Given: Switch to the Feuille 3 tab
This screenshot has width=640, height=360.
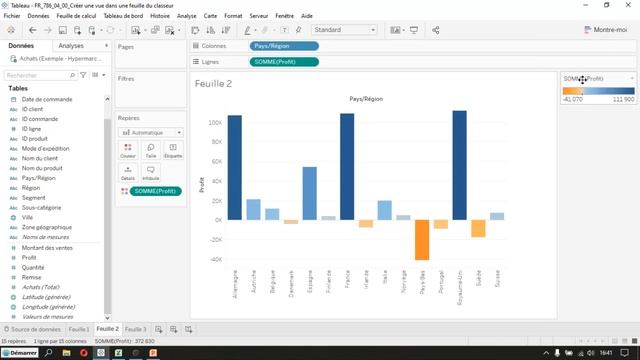Looking at the screenshot, I should click(x=135, y=329).
